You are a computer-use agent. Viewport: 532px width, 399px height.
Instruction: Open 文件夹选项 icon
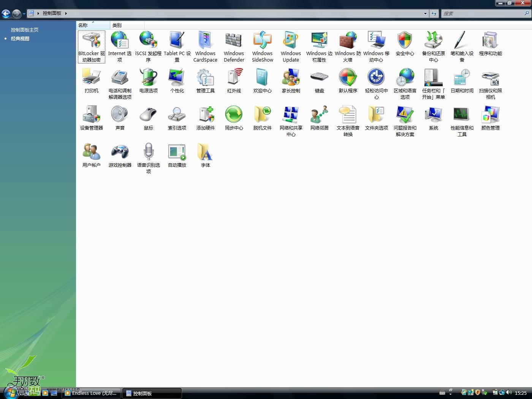(377, 115)
